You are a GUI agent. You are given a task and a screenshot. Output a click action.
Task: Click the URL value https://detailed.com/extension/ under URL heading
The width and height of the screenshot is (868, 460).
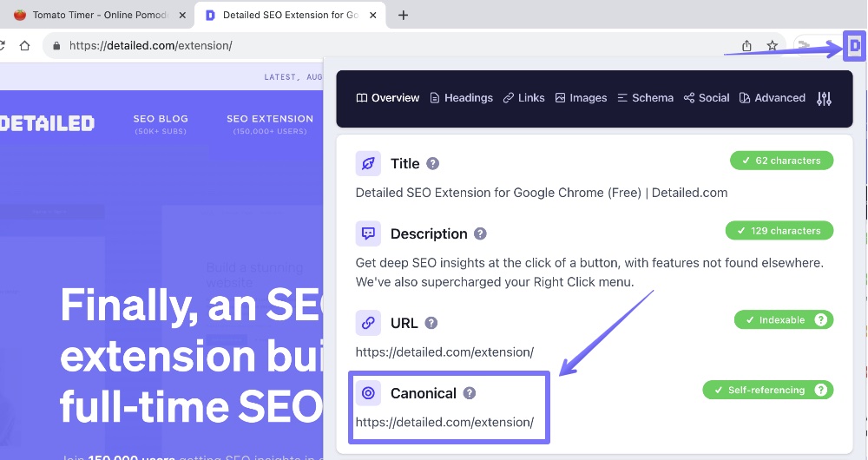coord(444,352)
